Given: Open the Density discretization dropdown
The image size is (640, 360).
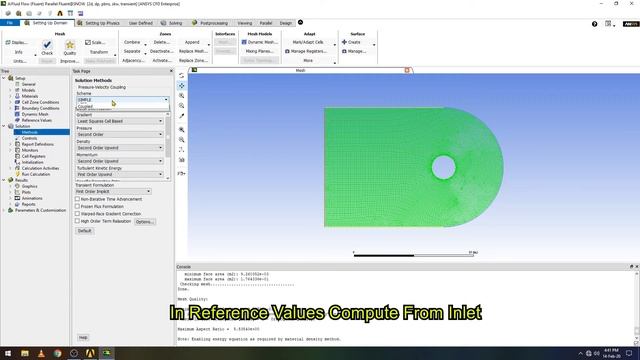Looking at the screenshot, I should (120, 148).
